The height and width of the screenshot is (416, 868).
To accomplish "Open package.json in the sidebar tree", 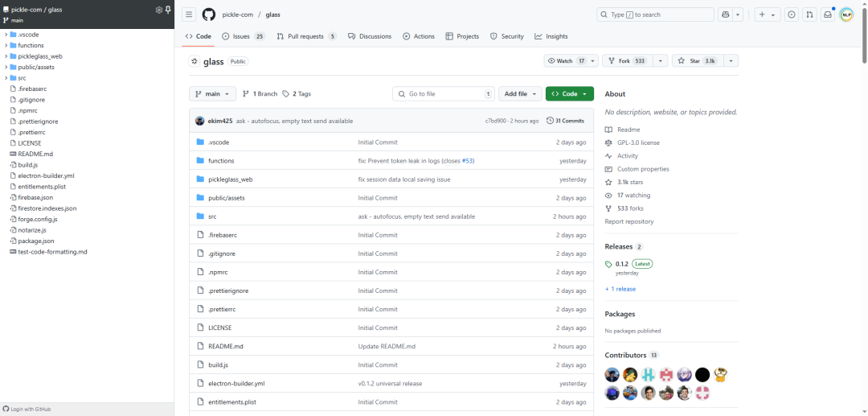I will coord(36,241).
